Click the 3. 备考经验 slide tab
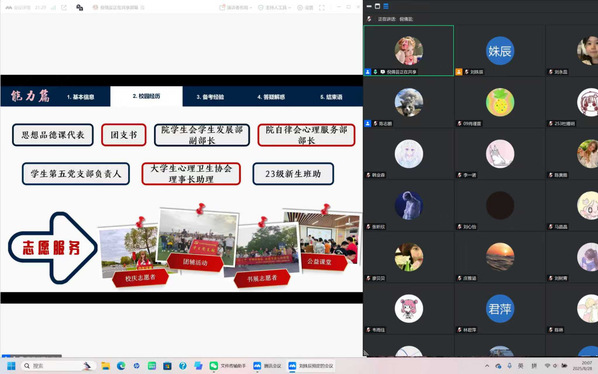The height and width of the screenshot is (374, 598). click(x=210, y=97)
